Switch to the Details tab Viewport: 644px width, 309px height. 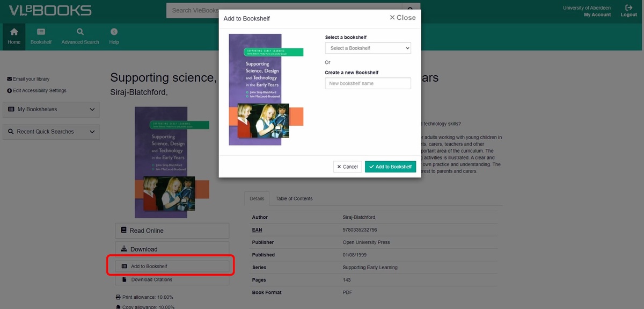[257, 198]
